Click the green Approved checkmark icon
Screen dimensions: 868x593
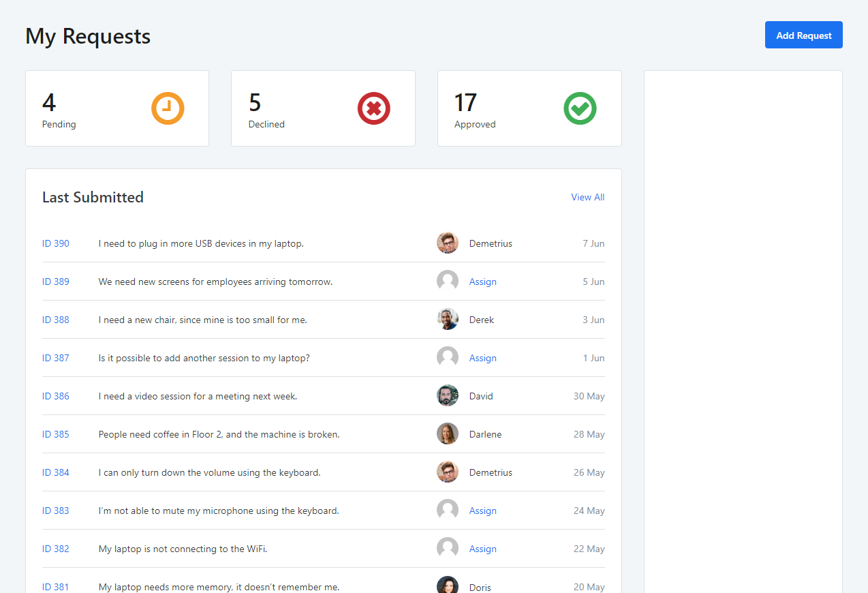pos(580,108)
